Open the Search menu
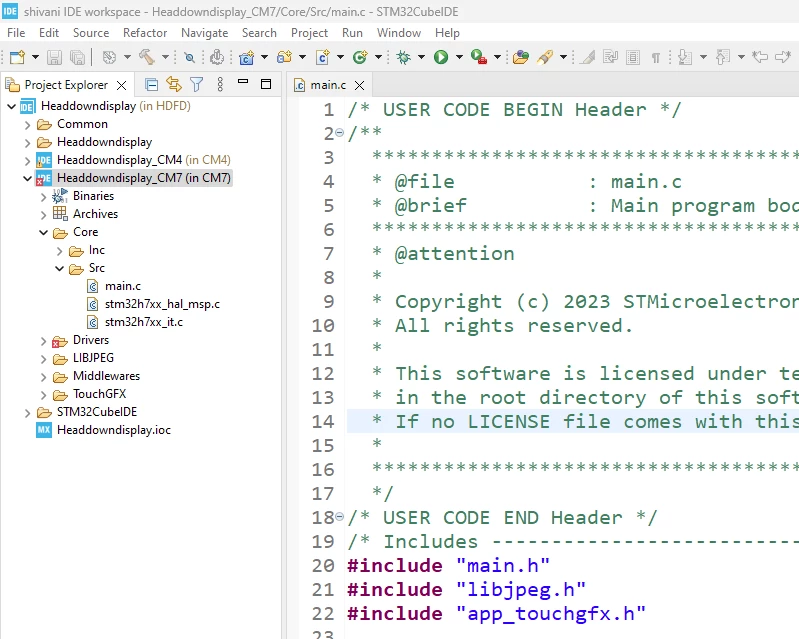This screenshot has height=639, width=799. click(x=259, y=33)
